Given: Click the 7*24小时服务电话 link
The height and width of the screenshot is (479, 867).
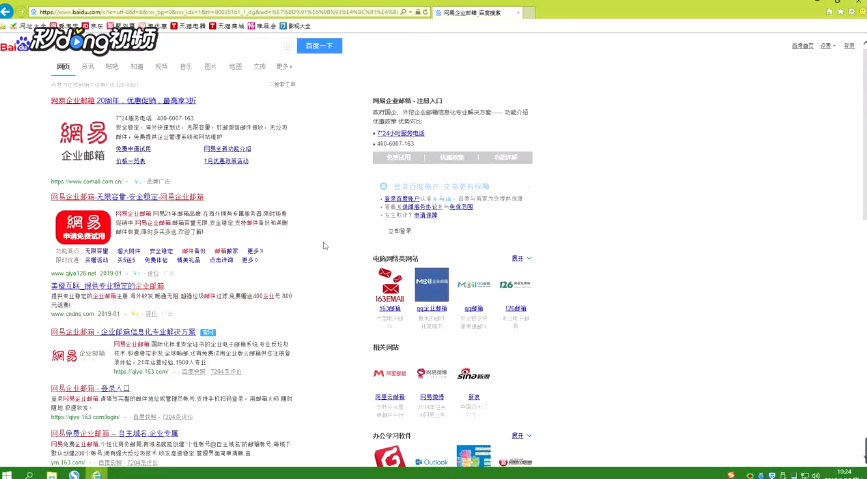Looking at the screenshot, I should [x=401, y=133].
